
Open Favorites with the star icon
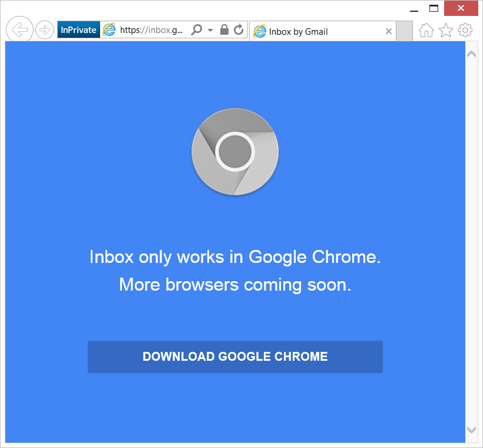[x=446, y=30]
